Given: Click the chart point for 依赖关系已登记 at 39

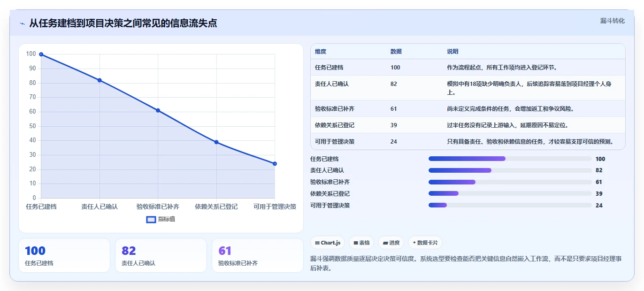Looking at the screenshot, I should (216, 142).
